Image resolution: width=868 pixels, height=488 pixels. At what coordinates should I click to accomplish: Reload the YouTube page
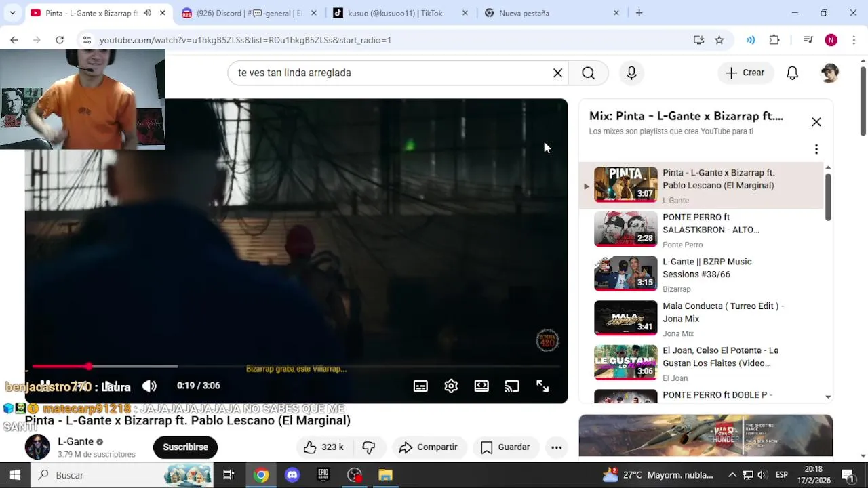(60, 40)
